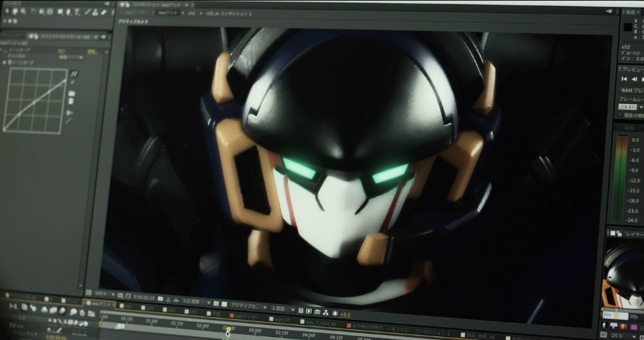Click the black color swatch in Info panel
644x340 pixels.
628,26
